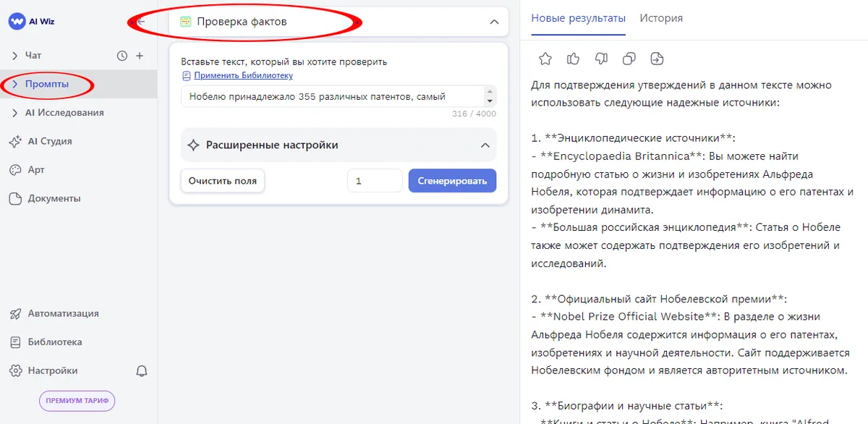
Task: Switch to the История tab
Action: pyautogui.click(x=660, y=18)
